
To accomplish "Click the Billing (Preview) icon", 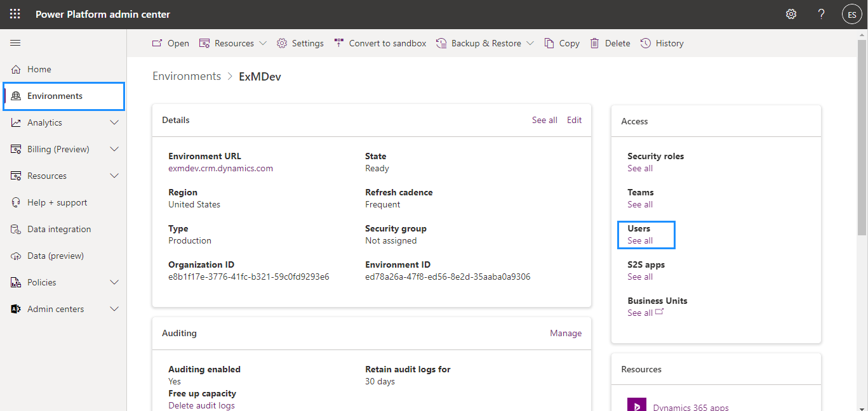I will tap(16, 149).
